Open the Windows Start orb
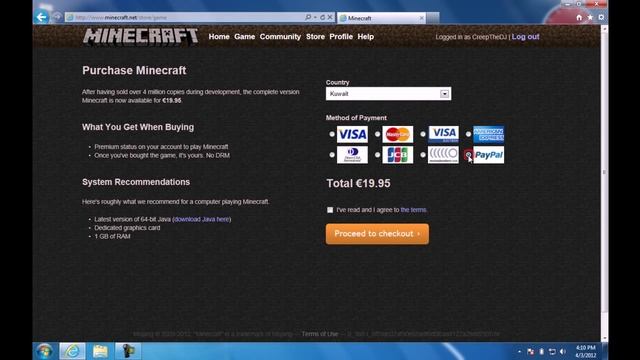Viewport: 640px width, 360px height. pyautogui.click(x=44, y=351)
